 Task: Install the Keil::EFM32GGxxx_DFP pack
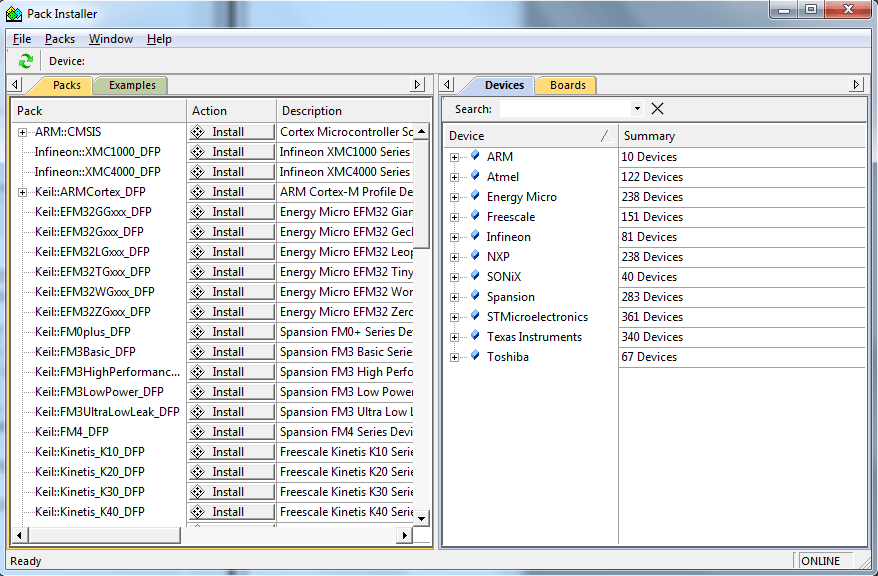231,212
